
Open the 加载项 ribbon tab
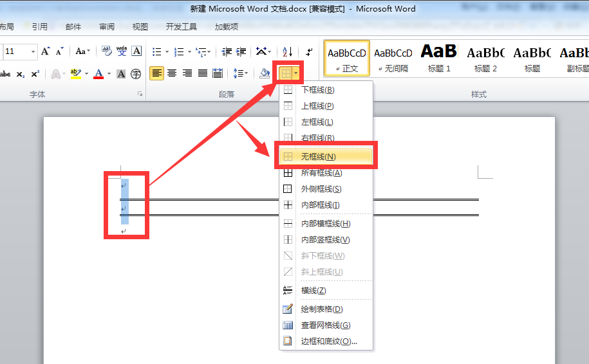tap(227, 26)
